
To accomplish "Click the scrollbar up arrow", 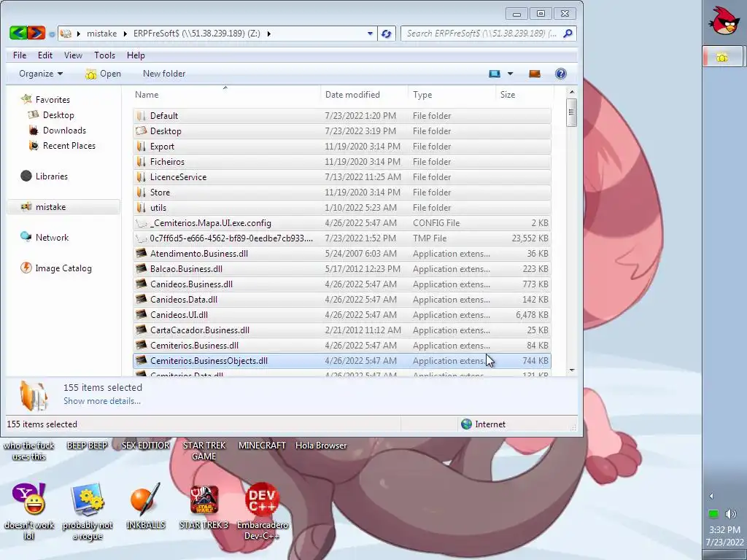I will (x=572, y=92).
